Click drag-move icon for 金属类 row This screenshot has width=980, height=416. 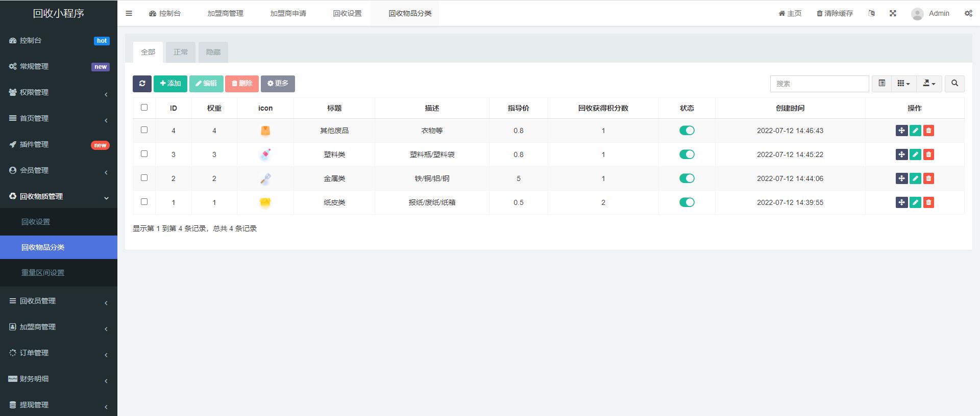click(901, 178)
